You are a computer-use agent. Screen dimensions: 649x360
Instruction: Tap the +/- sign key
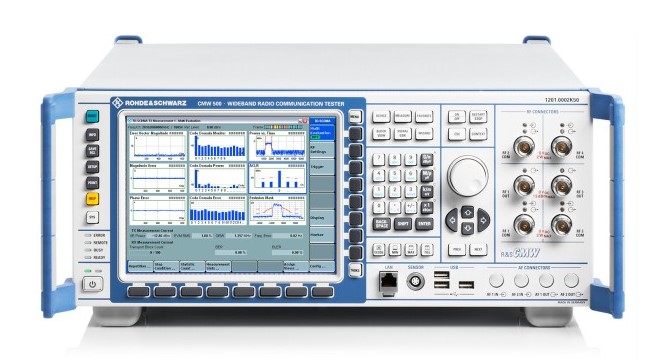[411, 207]
